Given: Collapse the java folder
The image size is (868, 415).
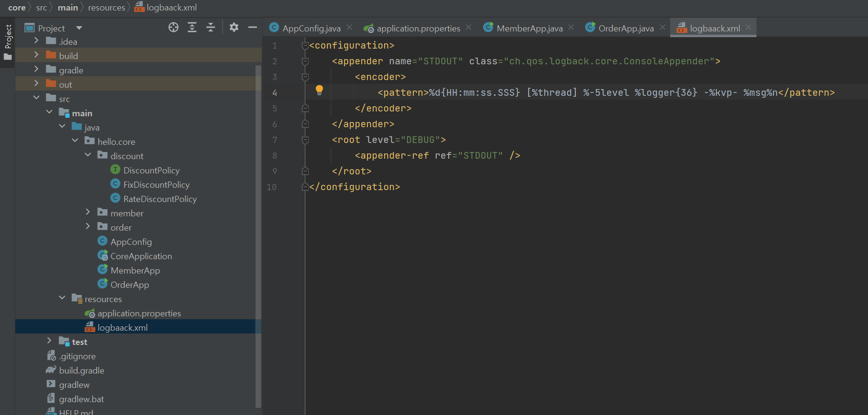Looking at the screenshot, I should [62, 126].
